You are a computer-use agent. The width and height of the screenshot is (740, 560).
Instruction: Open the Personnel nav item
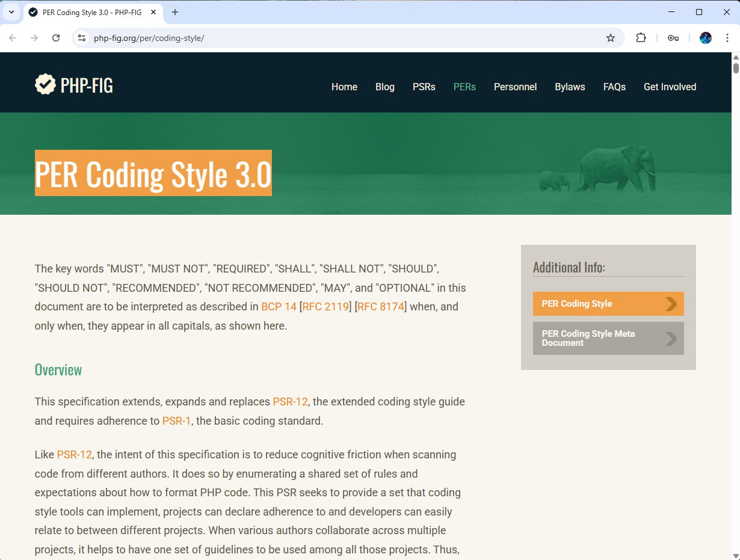(516, 87)
